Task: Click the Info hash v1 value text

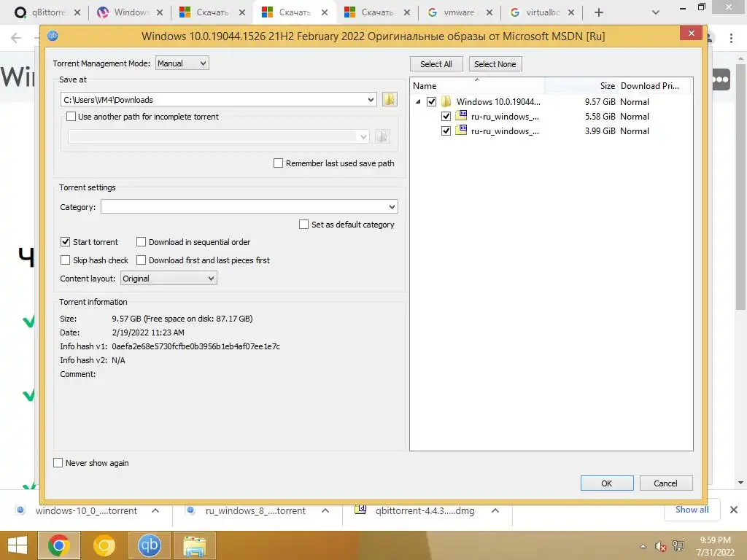Action: 196,346
